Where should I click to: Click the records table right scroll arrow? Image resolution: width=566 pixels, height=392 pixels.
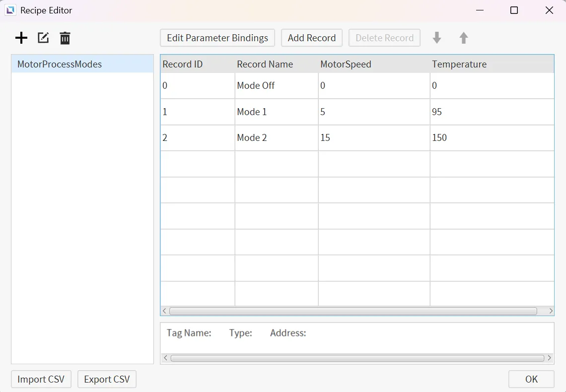pyautogui.click(x=551, y=311)
